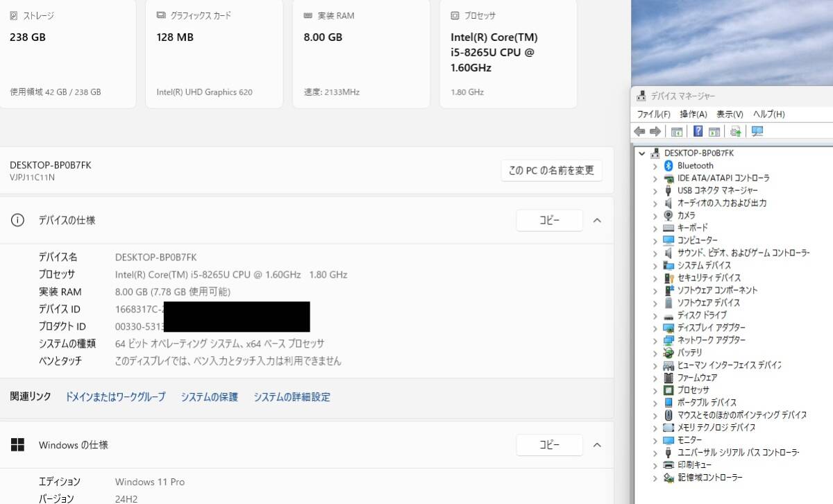Open the 表示(V) menu

pos(730,114)
